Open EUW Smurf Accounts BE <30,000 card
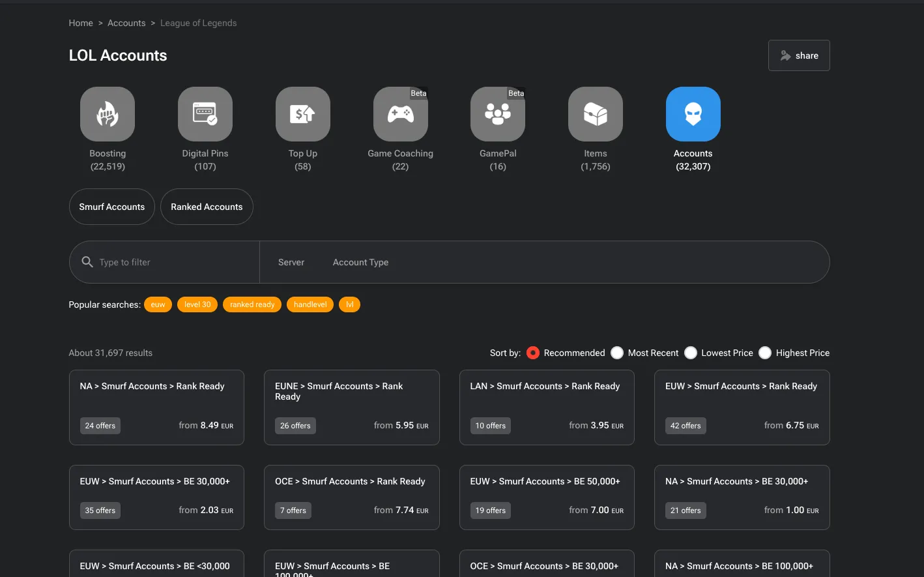924x577 pixels. [x=156, y=564]
